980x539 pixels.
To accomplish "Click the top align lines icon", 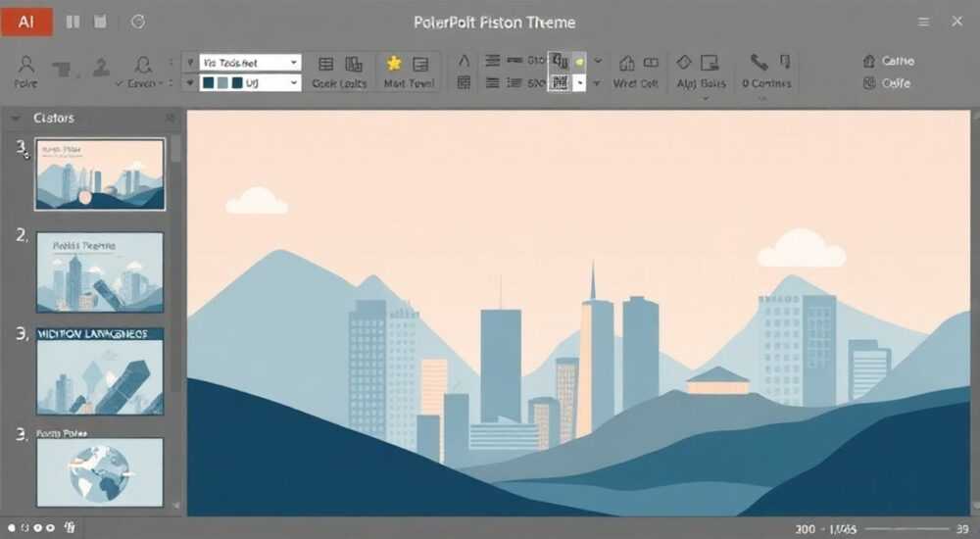I will (493, 61).
